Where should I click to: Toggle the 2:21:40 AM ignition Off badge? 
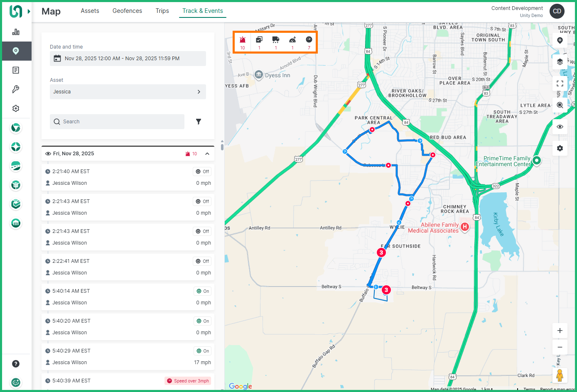pos(202,171)
